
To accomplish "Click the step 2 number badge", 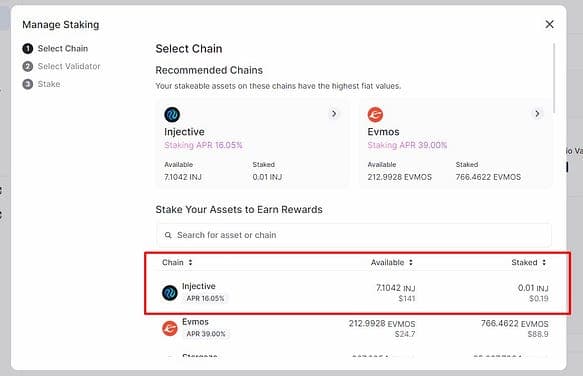I will click(28, 66).
